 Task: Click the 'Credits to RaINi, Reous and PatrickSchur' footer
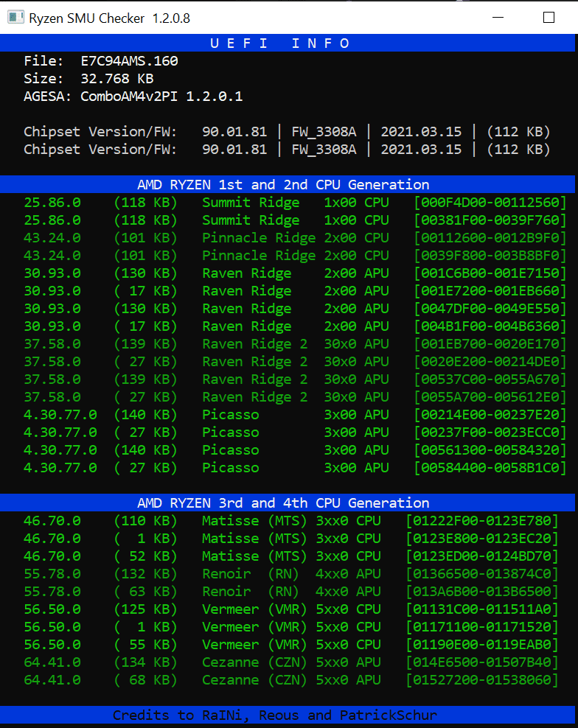pyautogui.click(x=288, y=715)
